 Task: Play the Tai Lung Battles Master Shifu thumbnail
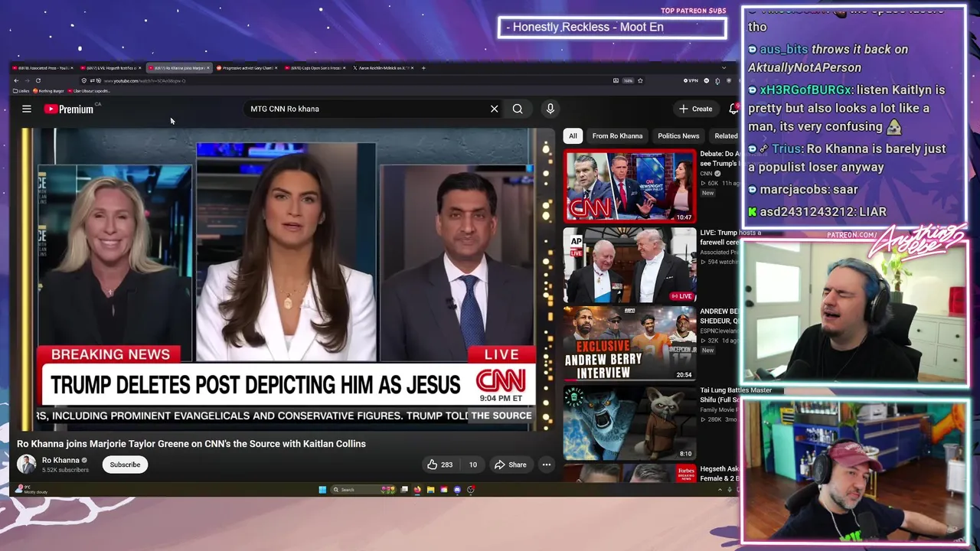pos(629,422)
